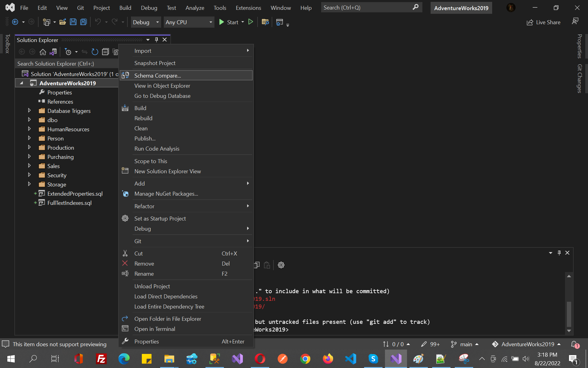Select Schema Compare... from context menu
The height and width of the screenshot is (368, 588).
[x=157, y=75]
